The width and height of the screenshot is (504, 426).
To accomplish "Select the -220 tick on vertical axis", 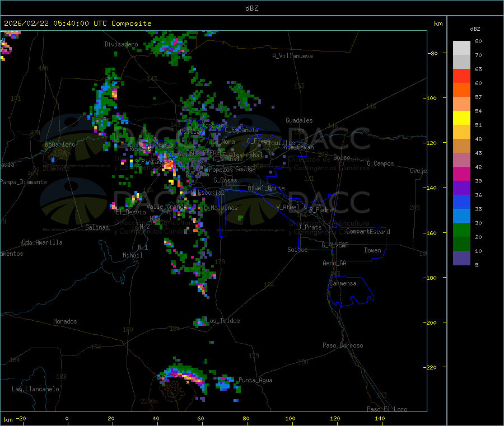I will pyautogui.click(x=431, y=368).
